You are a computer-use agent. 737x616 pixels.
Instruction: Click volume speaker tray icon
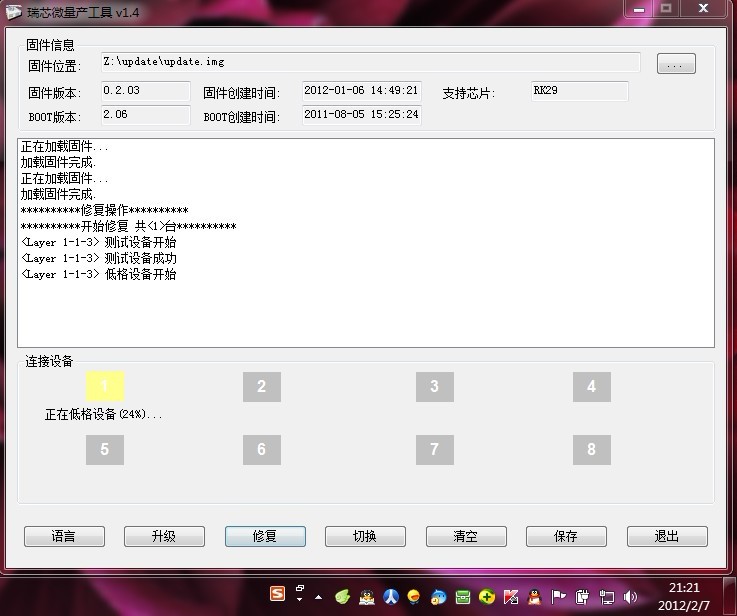pyautogui.click(x=629, y=597)
